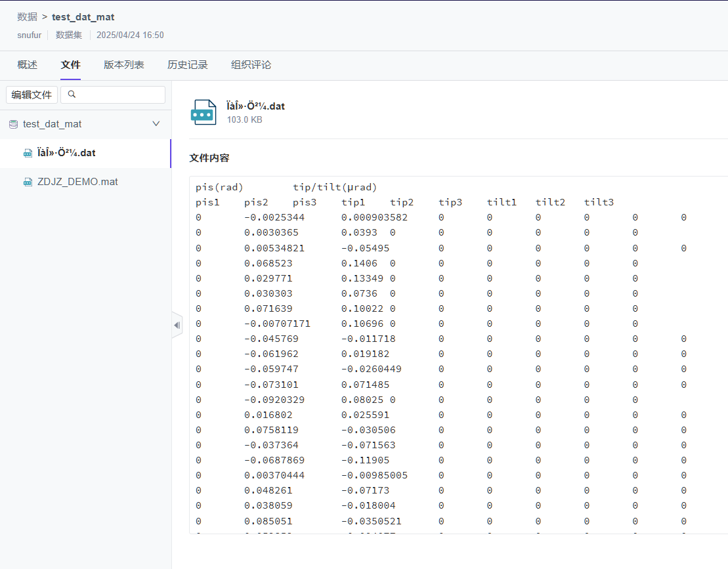Select ZDJZ_DEMO.mat in the file tree
728x569 pixels.
(x=85, y=182)
